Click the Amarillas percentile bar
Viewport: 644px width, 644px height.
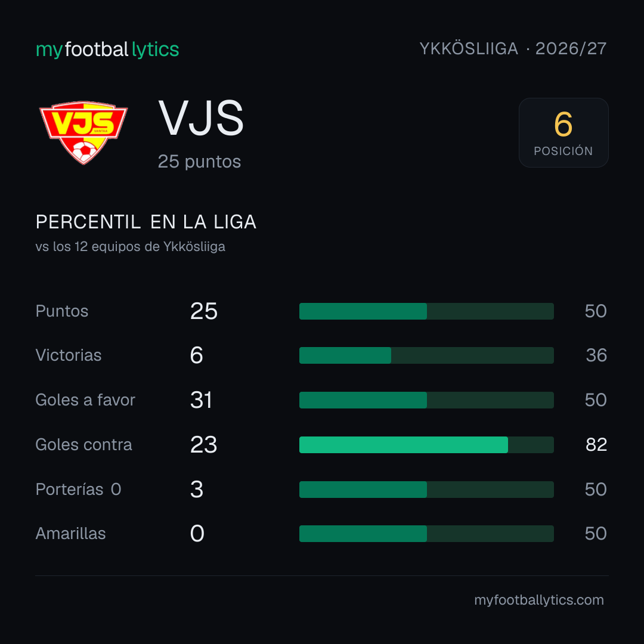tap(426, 534)
